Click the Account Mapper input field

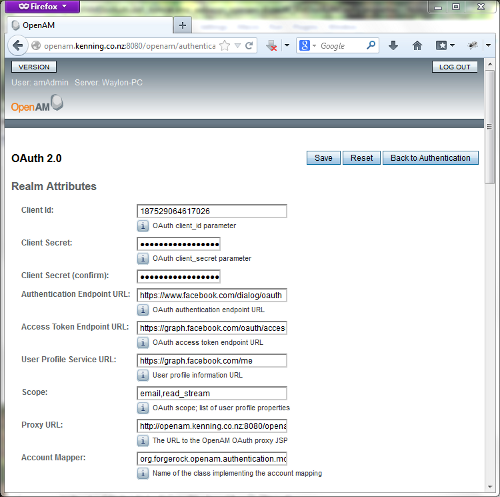tap(212, 459)
